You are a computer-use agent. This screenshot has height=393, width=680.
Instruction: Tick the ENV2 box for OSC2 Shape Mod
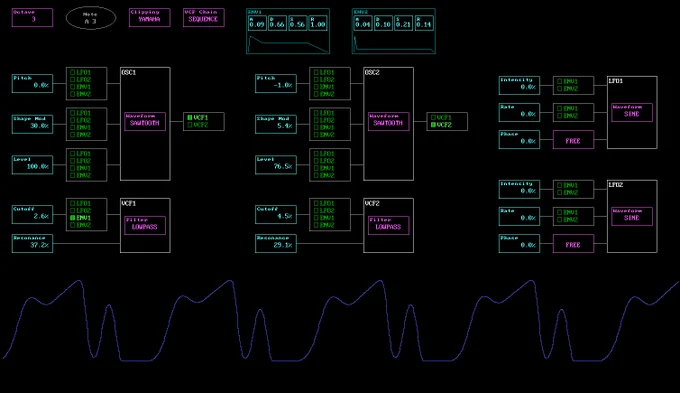[x=316, y=135]
